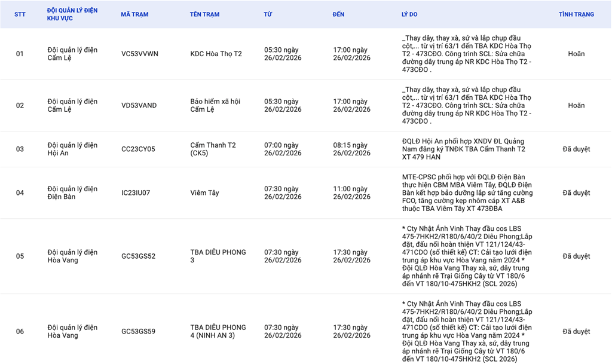The image size is (612, 364).
Task: Click Hoãn status in row 01
Action: (x=576, y=54)
